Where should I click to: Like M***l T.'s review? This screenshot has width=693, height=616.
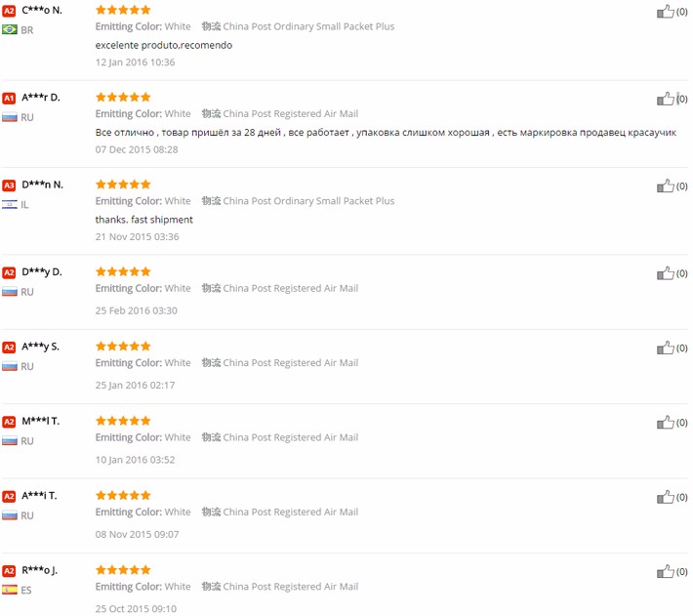(x=666, y=423)
